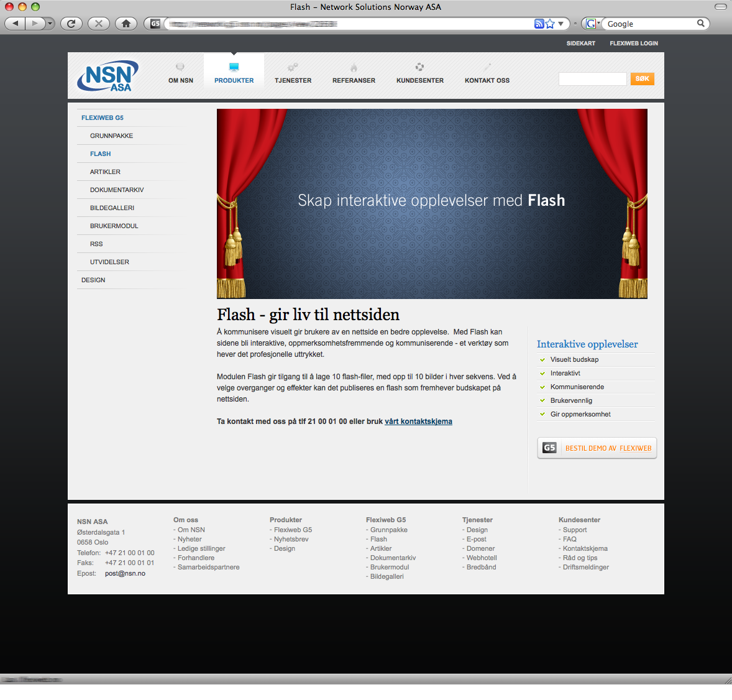Screen dimensions: 732x700
Task: Click the Flexiweb Login link at top
Action: (633, 44)
